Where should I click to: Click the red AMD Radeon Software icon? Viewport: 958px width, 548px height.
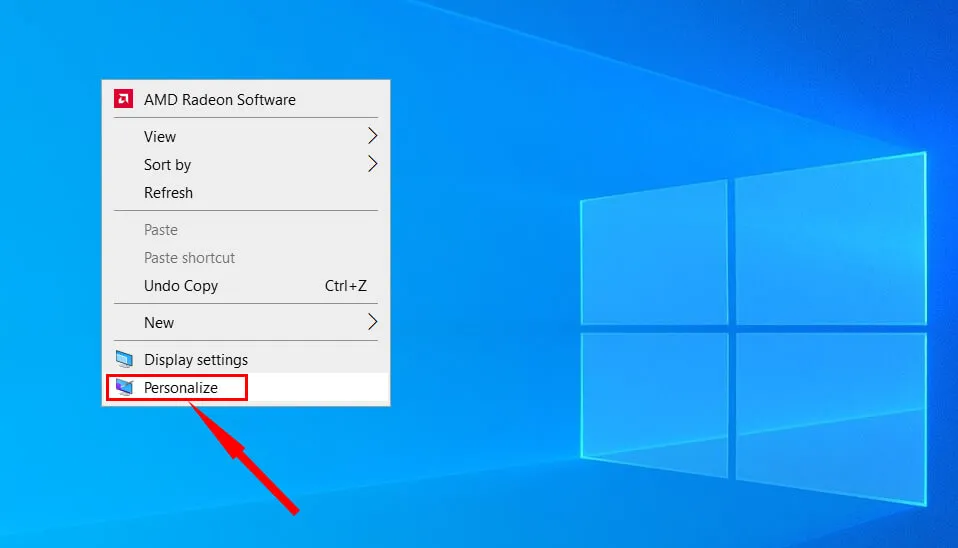124,99
